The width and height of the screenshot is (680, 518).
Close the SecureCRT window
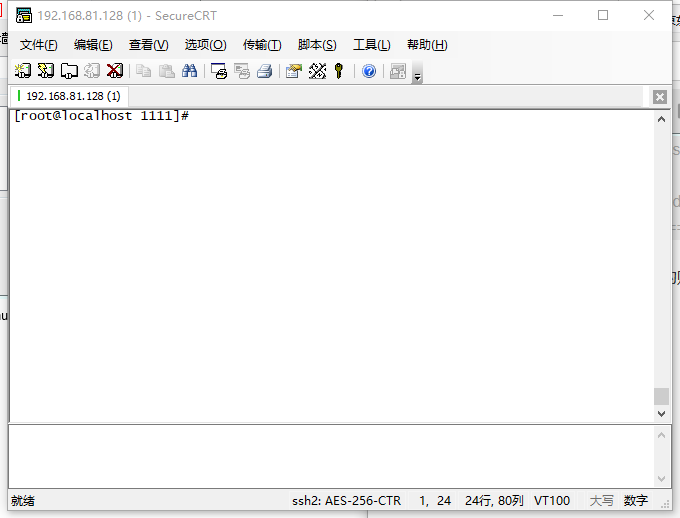pos(649,16)
